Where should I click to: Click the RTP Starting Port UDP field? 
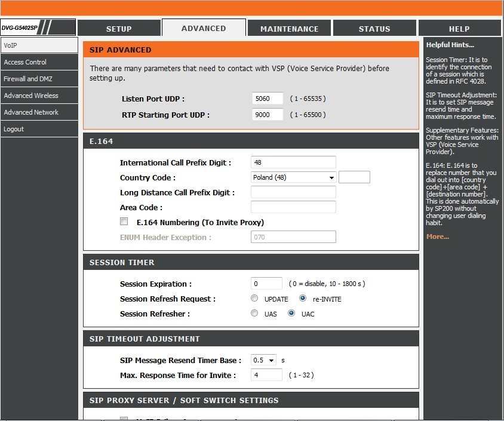coord(268,115)
